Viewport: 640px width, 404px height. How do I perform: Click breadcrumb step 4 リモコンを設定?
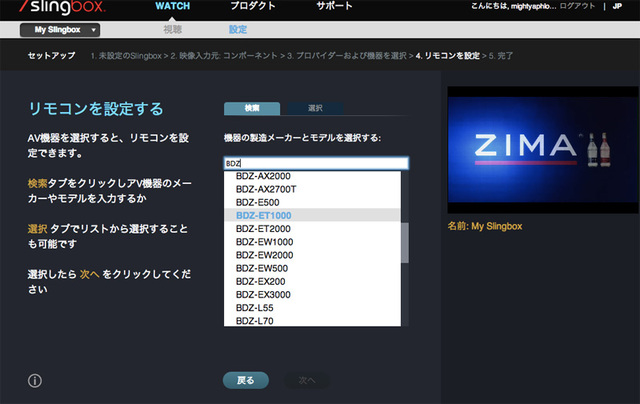[x=447, y=56]
